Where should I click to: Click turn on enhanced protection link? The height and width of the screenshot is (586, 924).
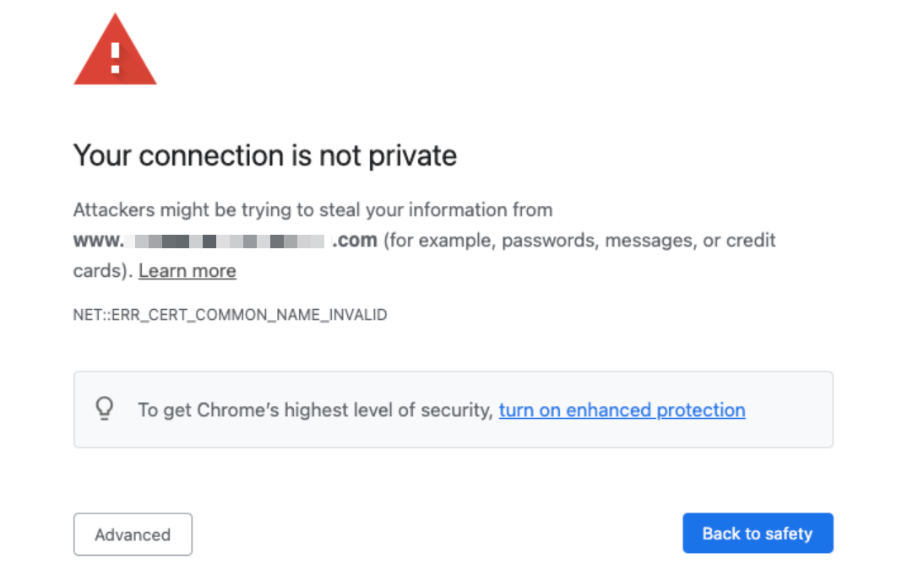622,410
